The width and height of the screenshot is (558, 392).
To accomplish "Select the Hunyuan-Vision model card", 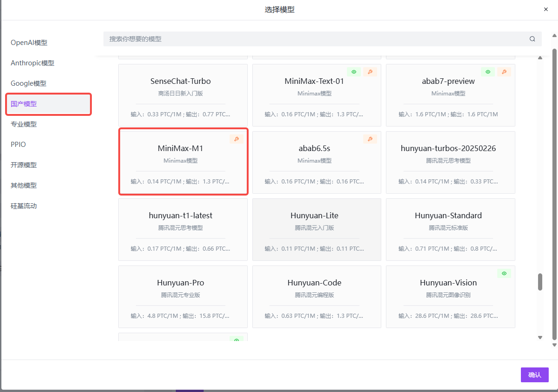I will pos(450,297).
